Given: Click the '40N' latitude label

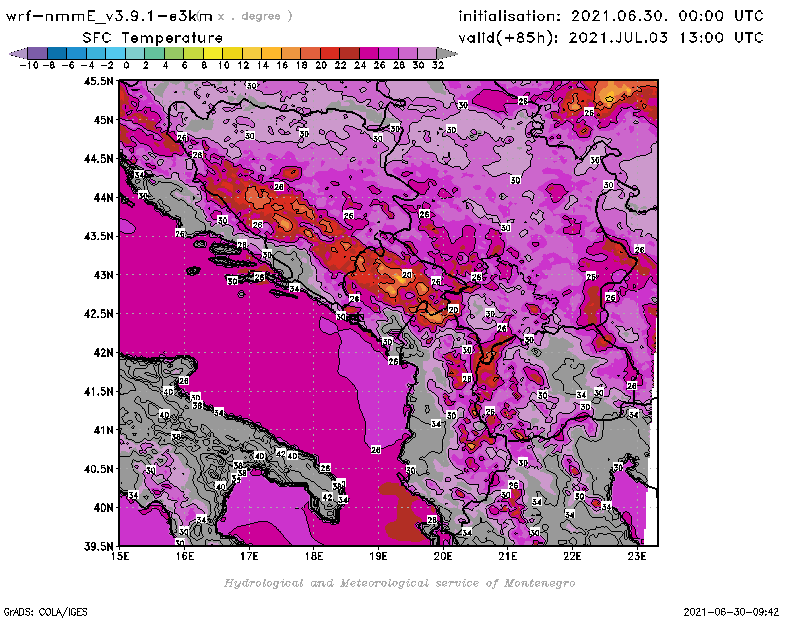Looking at the screenshot, I should tap(103, 507).
